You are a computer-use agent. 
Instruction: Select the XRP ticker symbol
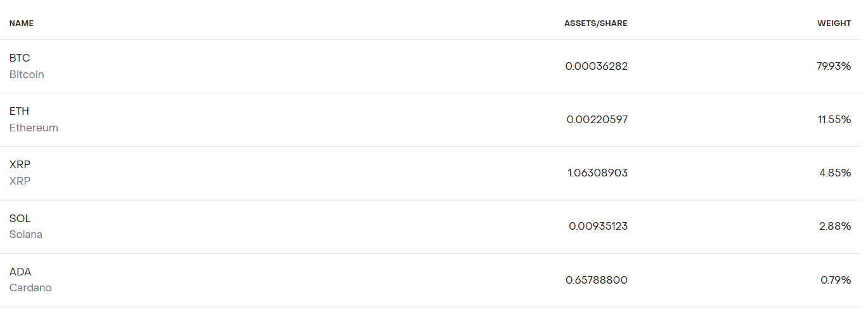coord(20,164)
